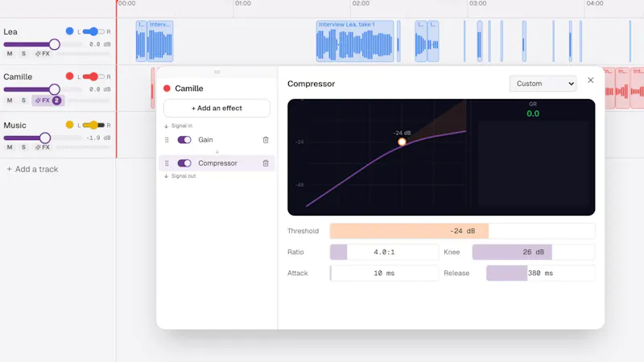Viewport: 644px width, 362px height.
Task: Click Camille track red color dot
Action: click(69, 76)
